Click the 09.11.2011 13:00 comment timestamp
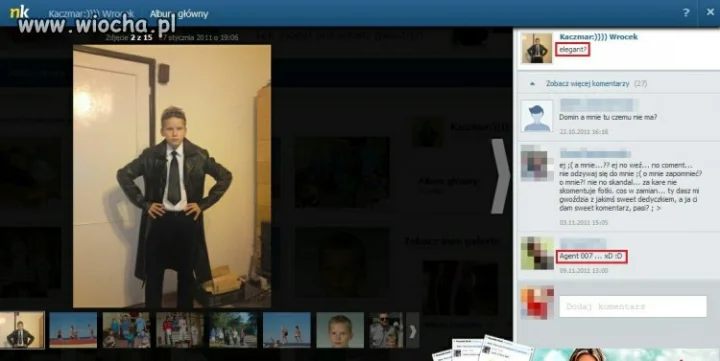 coord(584,271)
